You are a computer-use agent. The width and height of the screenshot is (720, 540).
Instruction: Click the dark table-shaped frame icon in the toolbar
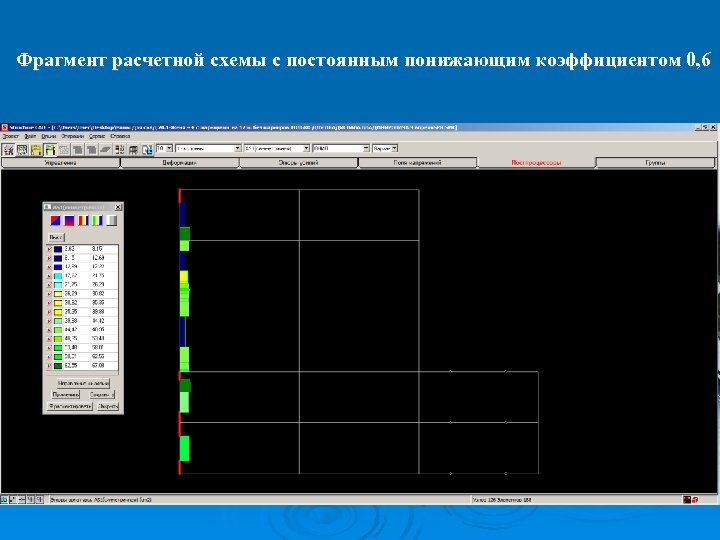133,149
